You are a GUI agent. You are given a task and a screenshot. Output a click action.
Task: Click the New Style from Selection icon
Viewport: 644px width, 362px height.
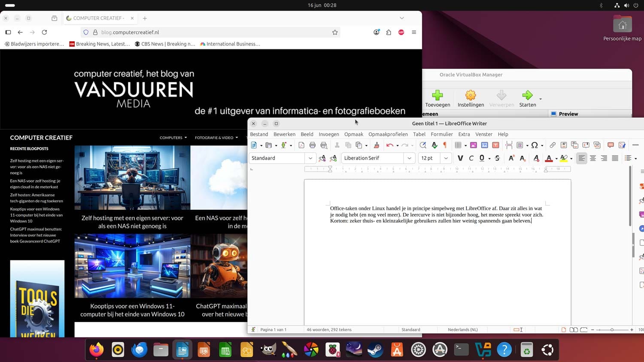333,158
